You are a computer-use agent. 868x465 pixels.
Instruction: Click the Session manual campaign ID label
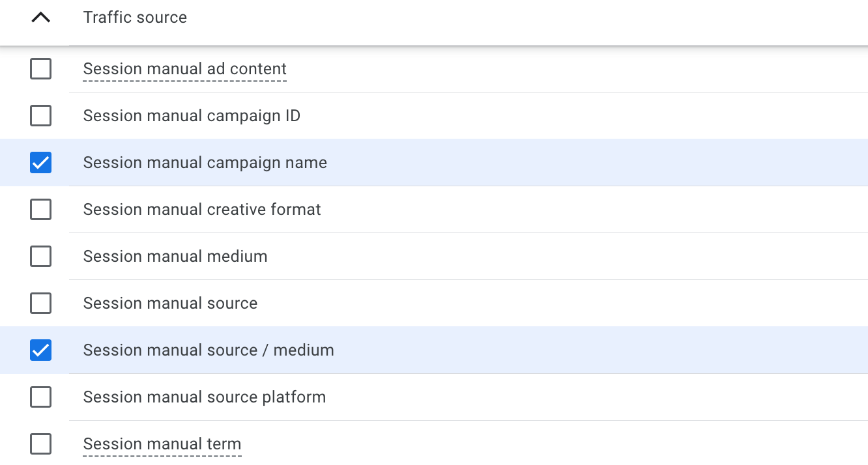coord(192,115)
